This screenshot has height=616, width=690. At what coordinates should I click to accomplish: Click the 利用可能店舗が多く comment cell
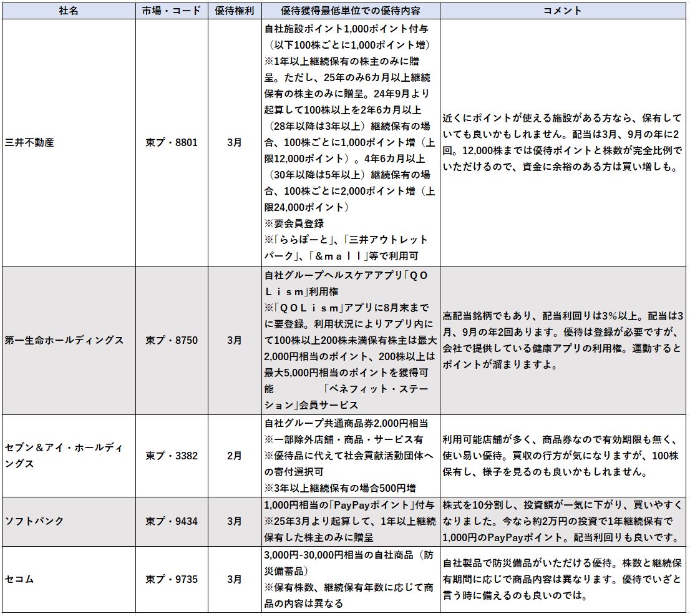562,456
